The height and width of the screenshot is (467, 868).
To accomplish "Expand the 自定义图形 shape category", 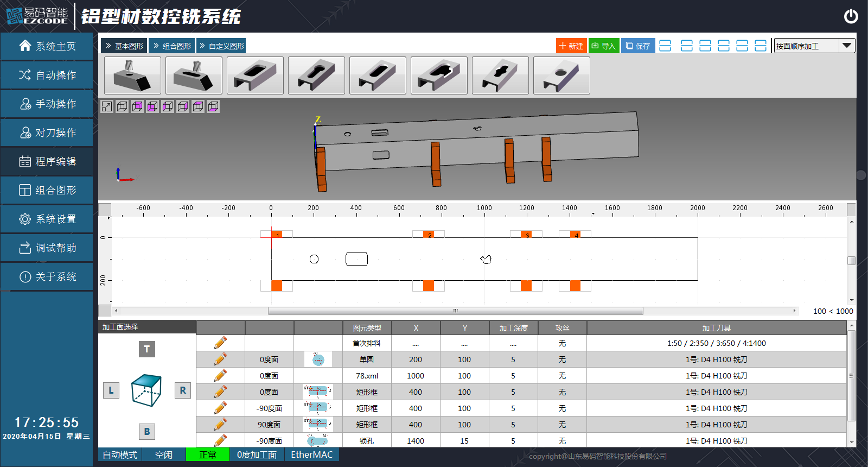I will (221, 46).
